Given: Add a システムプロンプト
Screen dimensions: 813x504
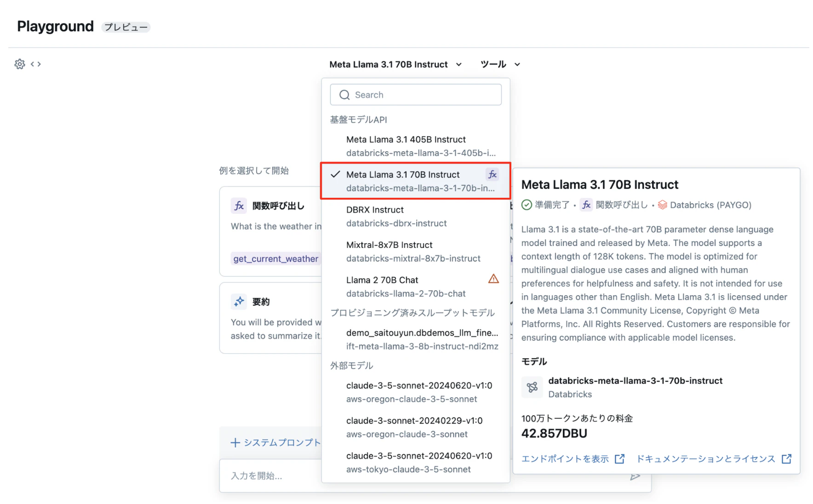Looking at the screenshot, I should coord(275,442).
